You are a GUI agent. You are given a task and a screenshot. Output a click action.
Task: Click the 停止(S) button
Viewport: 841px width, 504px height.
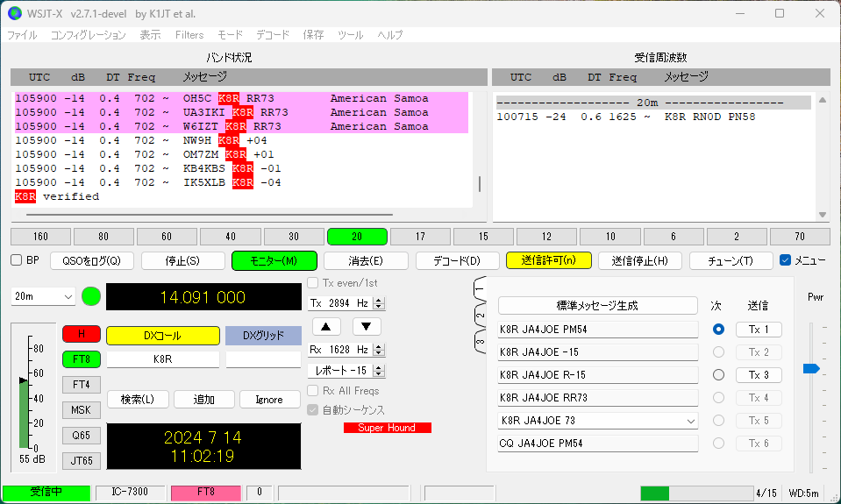[x=183, y=260]
